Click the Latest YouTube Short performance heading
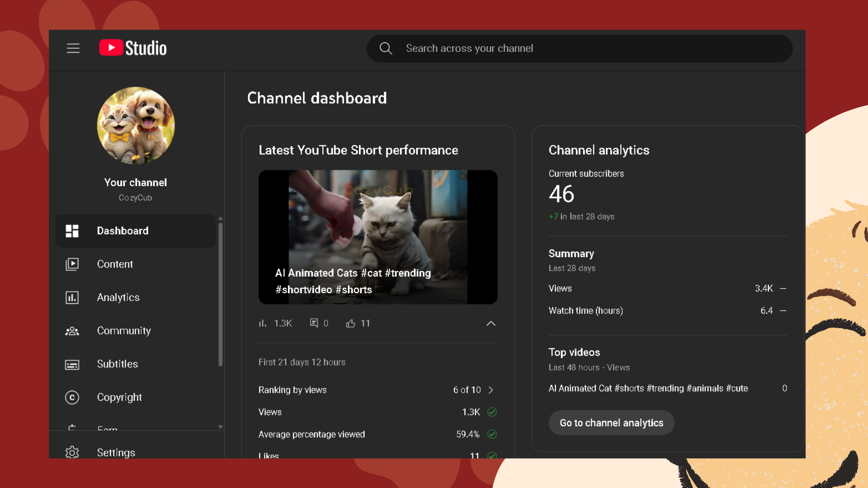This screenshot has height=488, width=868. point(359,150)
